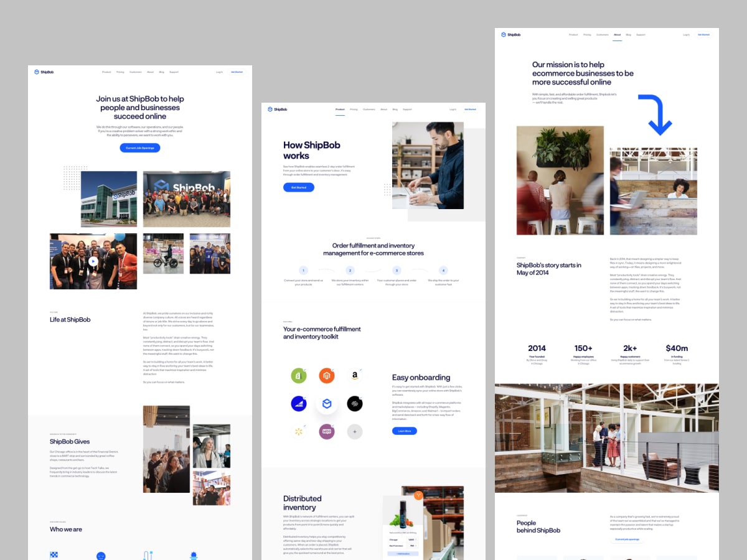
Task: Open Pricing on the How ShipBob works page
Action: click(x=354, y=110)
